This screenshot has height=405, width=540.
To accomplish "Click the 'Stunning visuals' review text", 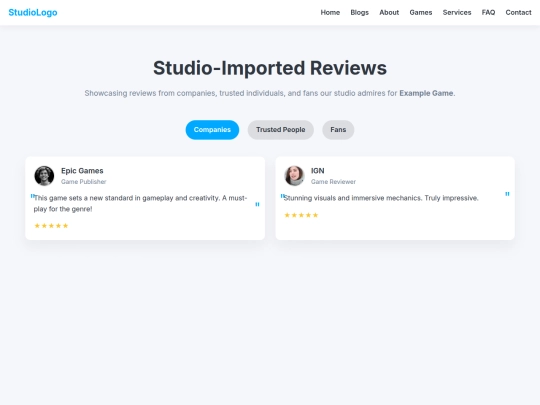I will click(x=381, y=198).
